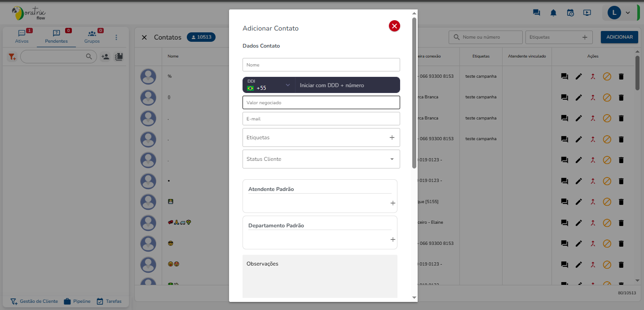Open Gestão de Cliente link
644x310 pixels.
pyautogui.click(x=34, y=301)
